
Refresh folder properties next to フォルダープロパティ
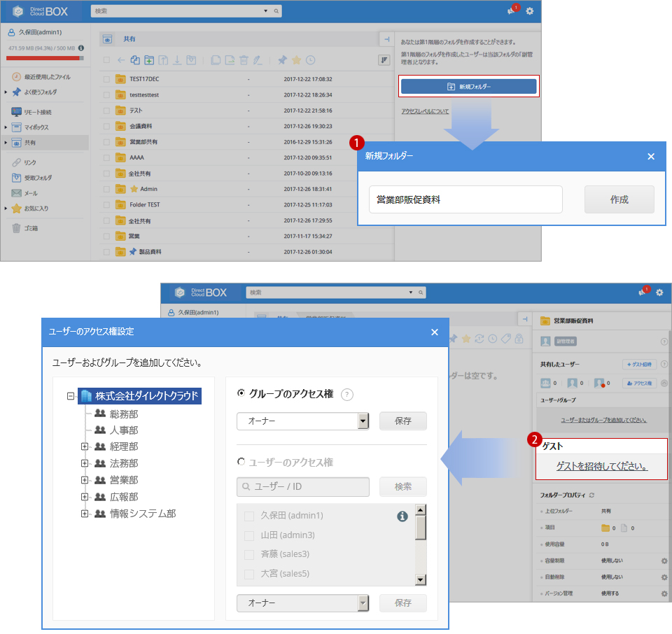(x=591, y=495)
